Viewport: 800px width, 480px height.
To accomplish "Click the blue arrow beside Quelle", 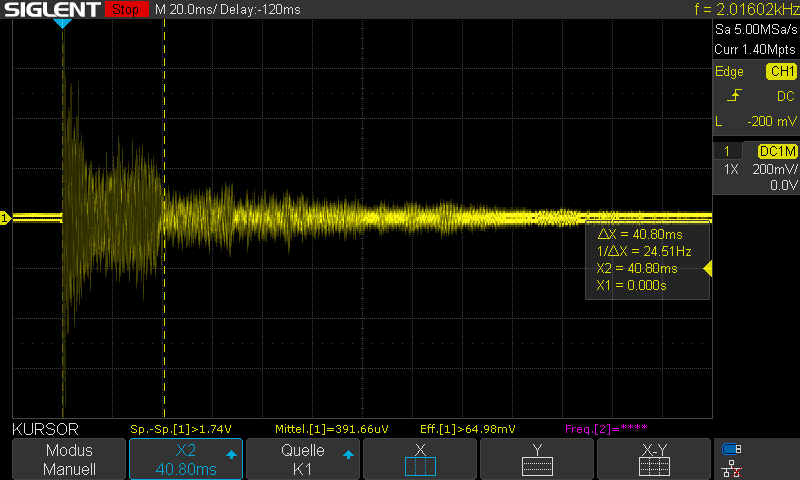I will 348,454.
